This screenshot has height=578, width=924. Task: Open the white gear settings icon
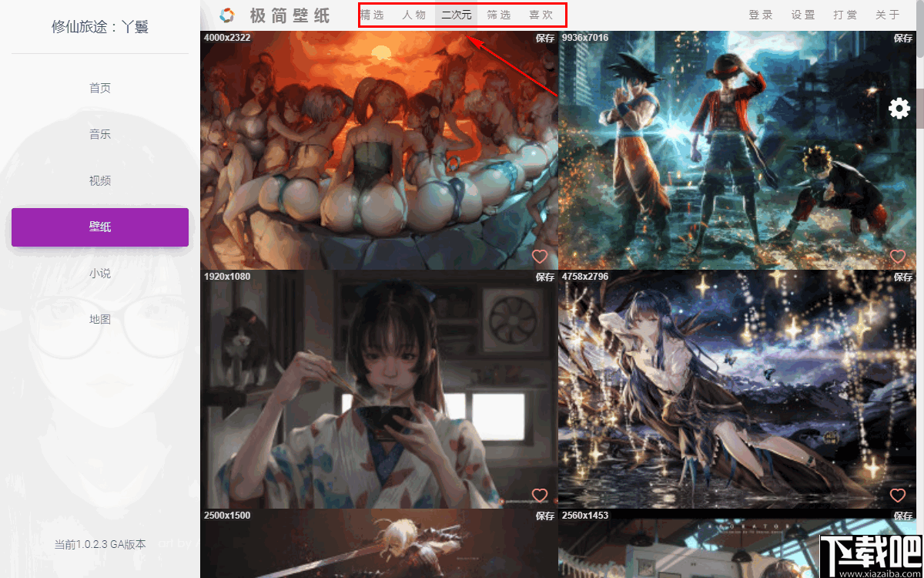click(899, 109)
